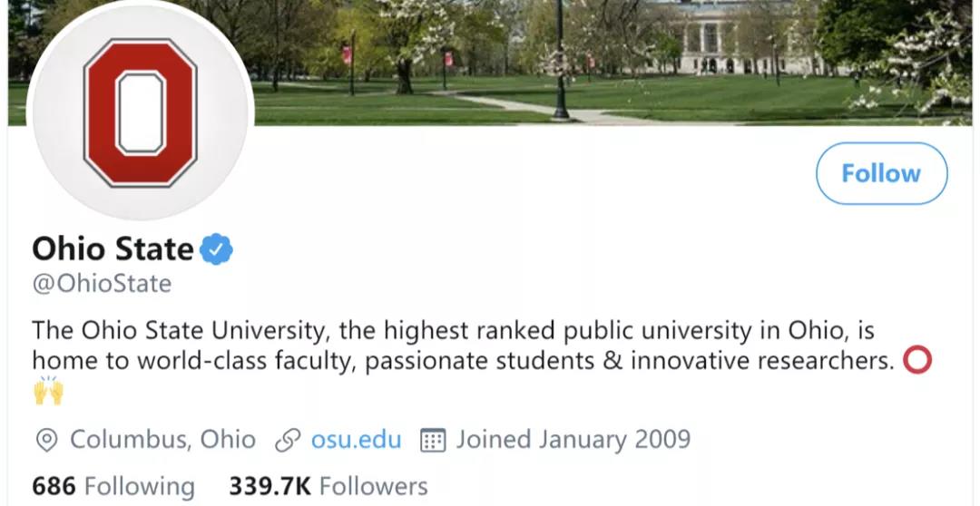980x506 pixels.
Task: Click the chain link icon
Action: click(x=288, y=441)
